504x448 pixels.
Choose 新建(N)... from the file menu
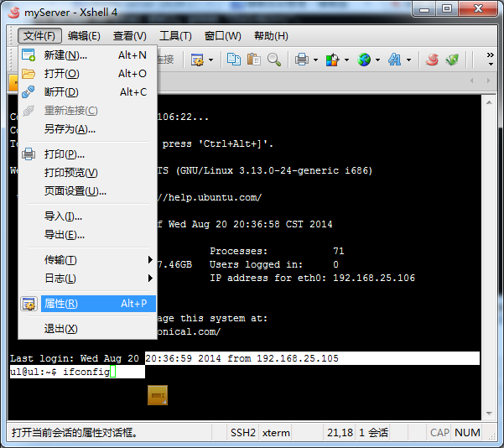coord(87,55)
